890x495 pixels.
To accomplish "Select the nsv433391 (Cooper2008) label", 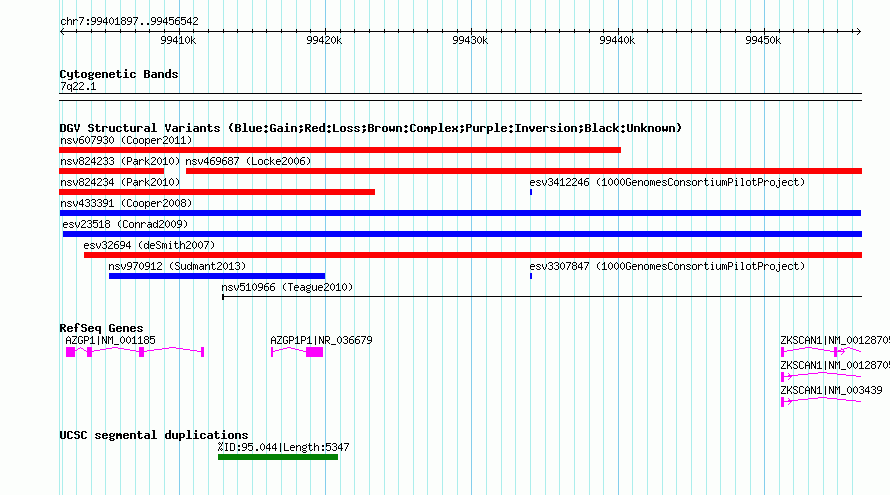I will tap(126, 203).
